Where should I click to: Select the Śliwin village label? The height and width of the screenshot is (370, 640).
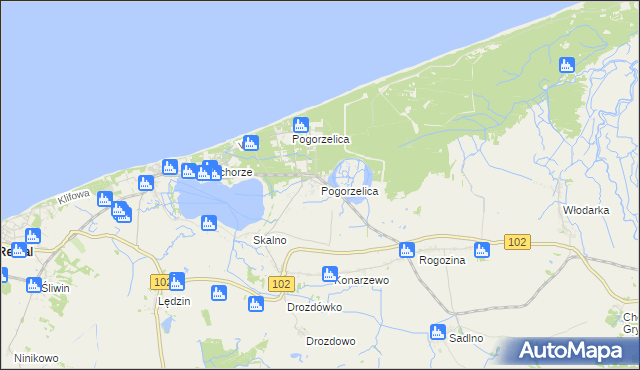click(x=56, y=288)
